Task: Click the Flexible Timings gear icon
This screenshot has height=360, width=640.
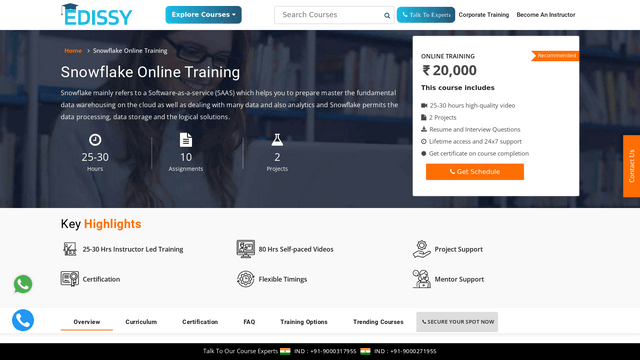Action: [x=245, y=279]
